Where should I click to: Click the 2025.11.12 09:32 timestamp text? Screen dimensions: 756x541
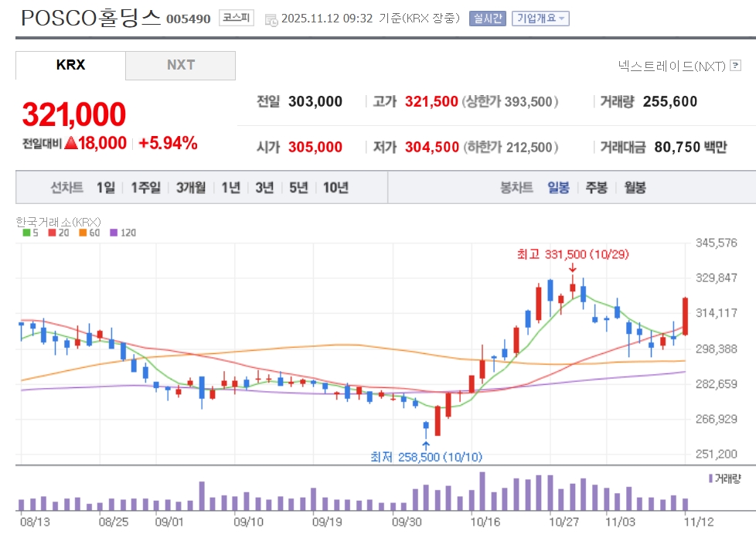327,19
